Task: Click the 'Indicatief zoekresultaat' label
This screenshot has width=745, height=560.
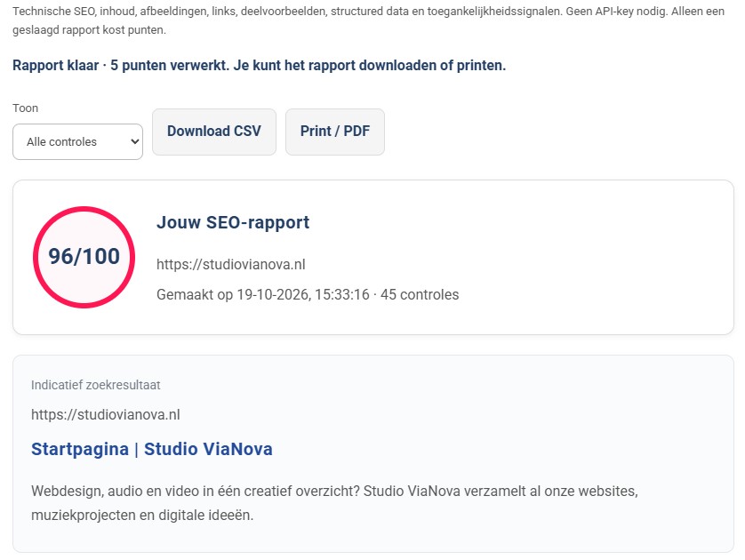Action: 95,385
